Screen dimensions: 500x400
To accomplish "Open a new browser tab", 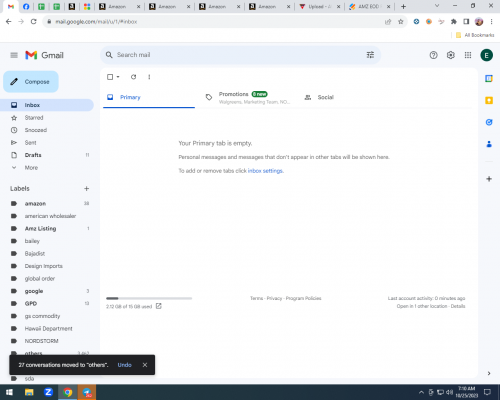I will point(403,6).
